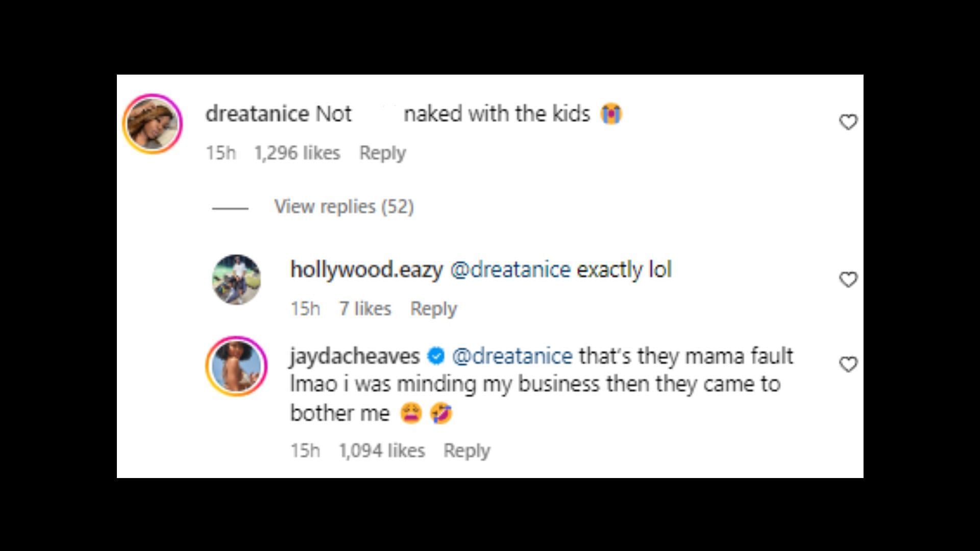Open hollywood.eazy username link
The image size is (980, 551).
click(x=366, y=269)
